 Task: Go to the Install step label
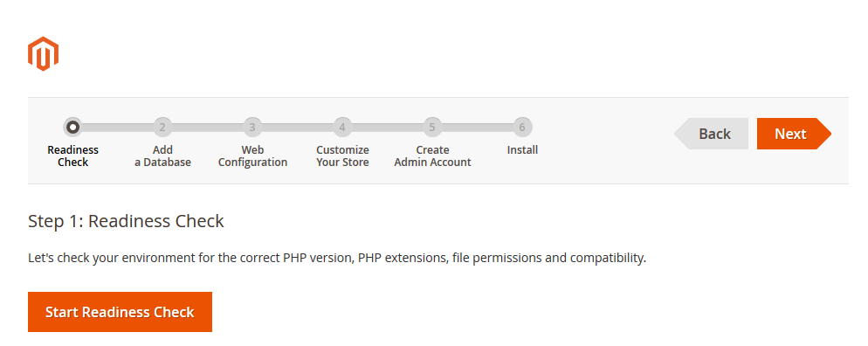coord(522,150)
